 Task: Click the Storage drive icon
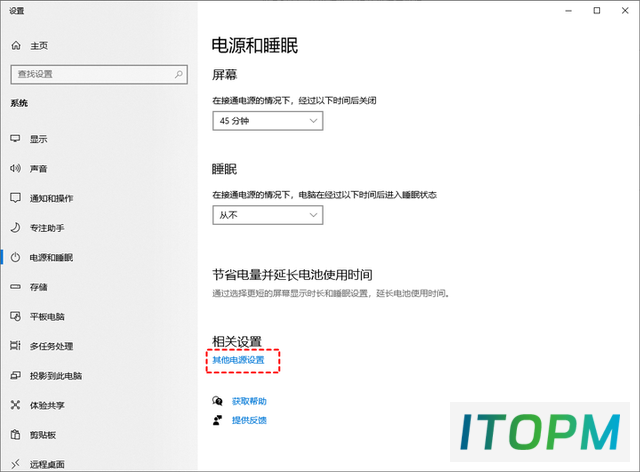[x=15, y=287]
